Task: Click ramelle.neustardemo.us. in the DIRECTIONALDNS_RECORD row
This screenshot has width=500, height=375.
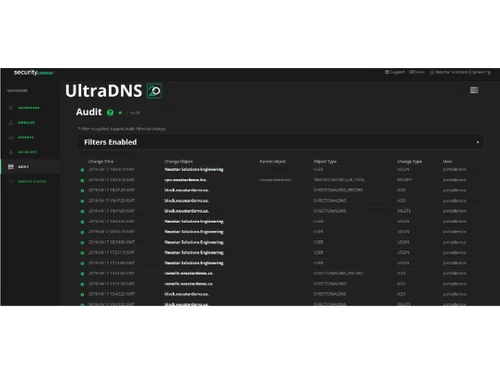Action: (189, 273)
